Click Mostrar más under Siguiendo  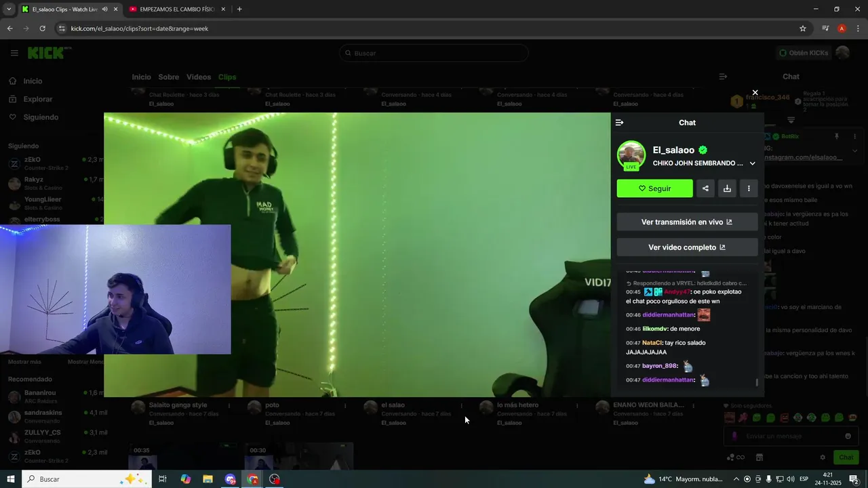(24, 362)
